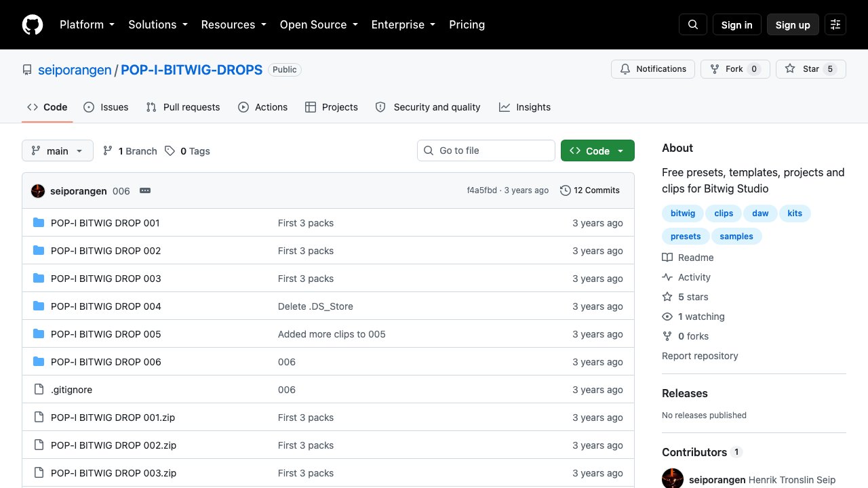Open the main branch selector dropdown

[x=58, y=150]
